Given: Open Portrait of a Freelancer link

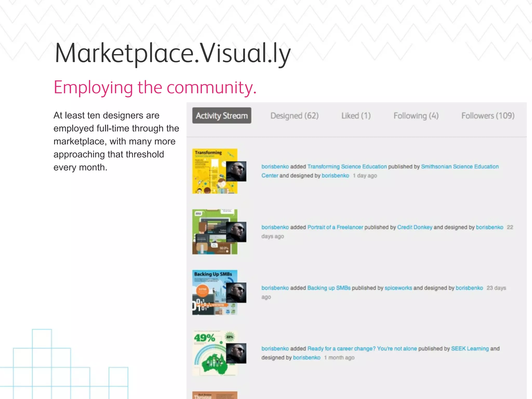Looking at the screenshot, I should coord(335,227).
